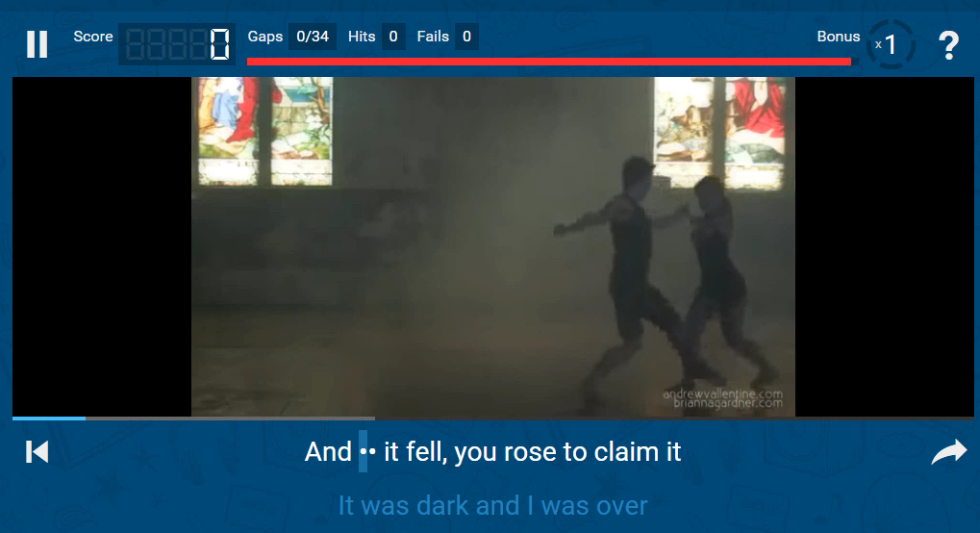Skip the gap with the curved arrow

pos(949,451)
